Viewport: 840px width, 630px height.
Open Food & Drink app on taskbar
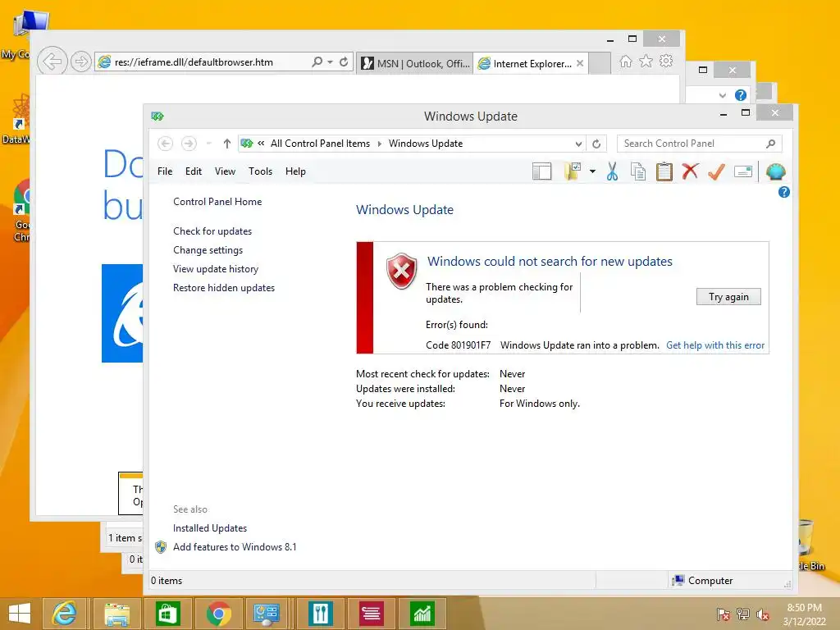pos(321,614)
